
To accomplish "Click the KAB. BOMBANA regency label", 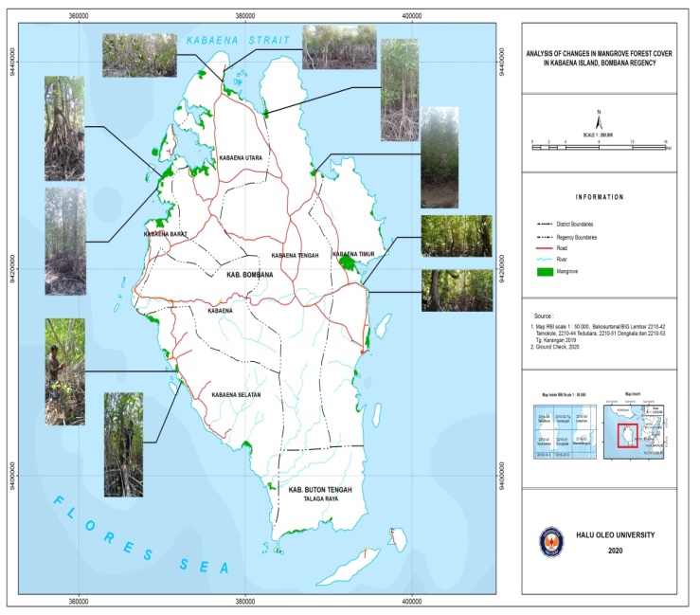I will tap(250, 275).
